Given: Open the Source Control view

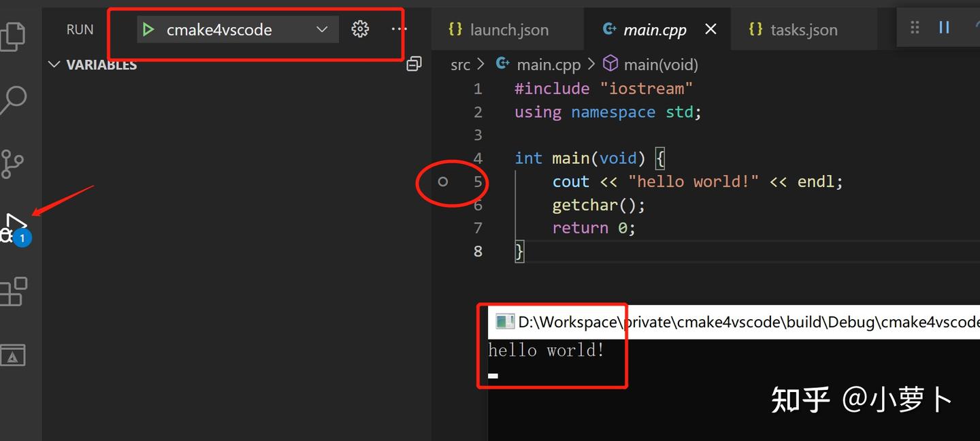Looking at the screenshot, I should click(x=14, y=163).
